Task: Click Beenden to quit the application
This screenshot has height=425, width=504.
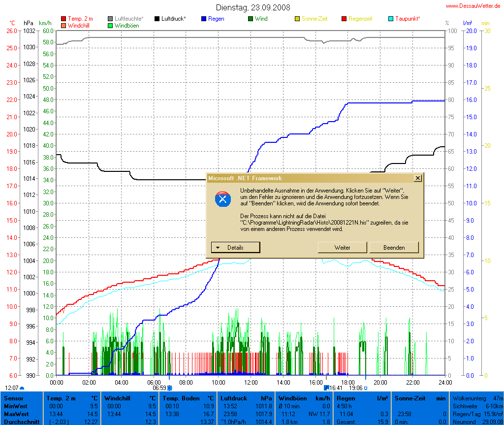Action: coord(394,247)
